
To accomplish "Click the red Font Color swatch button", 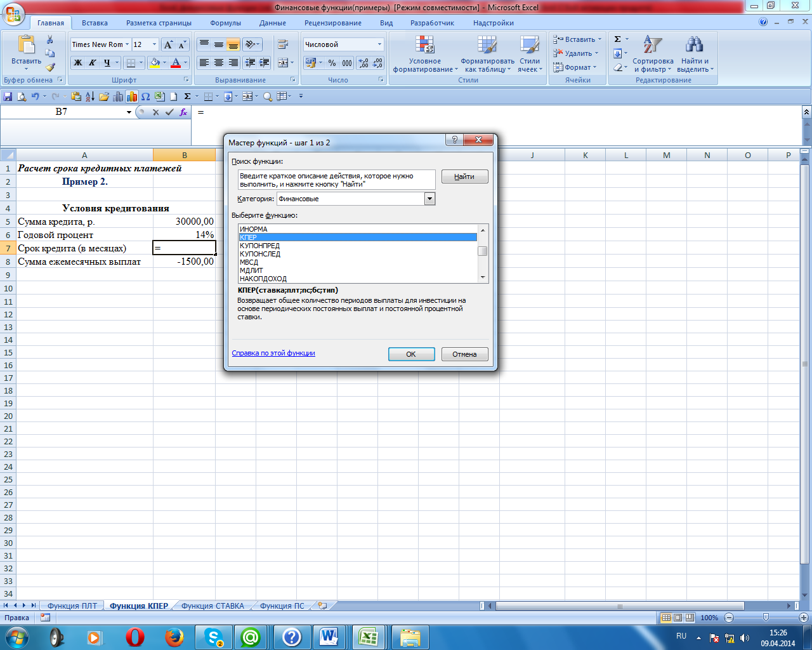I will coord(176,63).
